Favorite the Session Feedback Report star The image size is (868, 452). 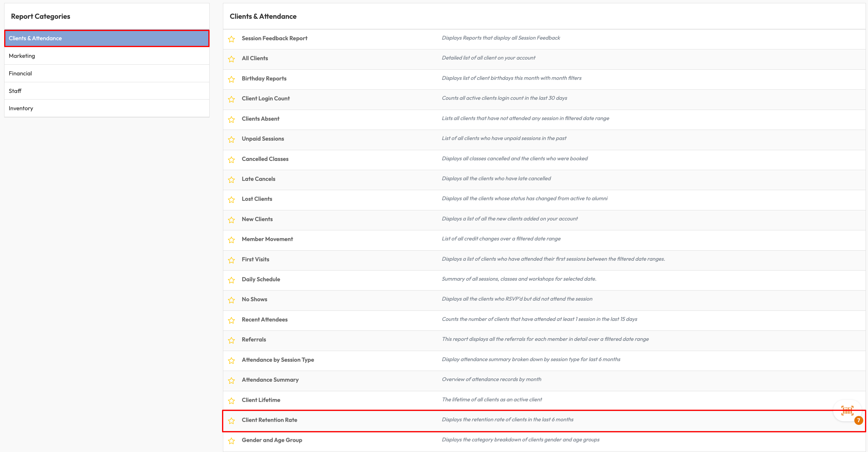[x=231, y=39]
